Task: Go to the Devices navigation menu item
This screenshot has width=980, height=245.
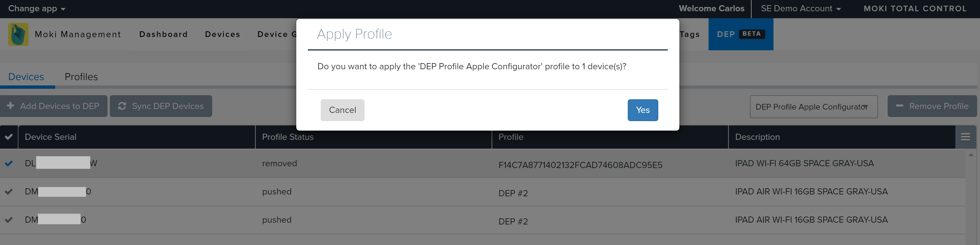Action: click(x=223, y=34)
